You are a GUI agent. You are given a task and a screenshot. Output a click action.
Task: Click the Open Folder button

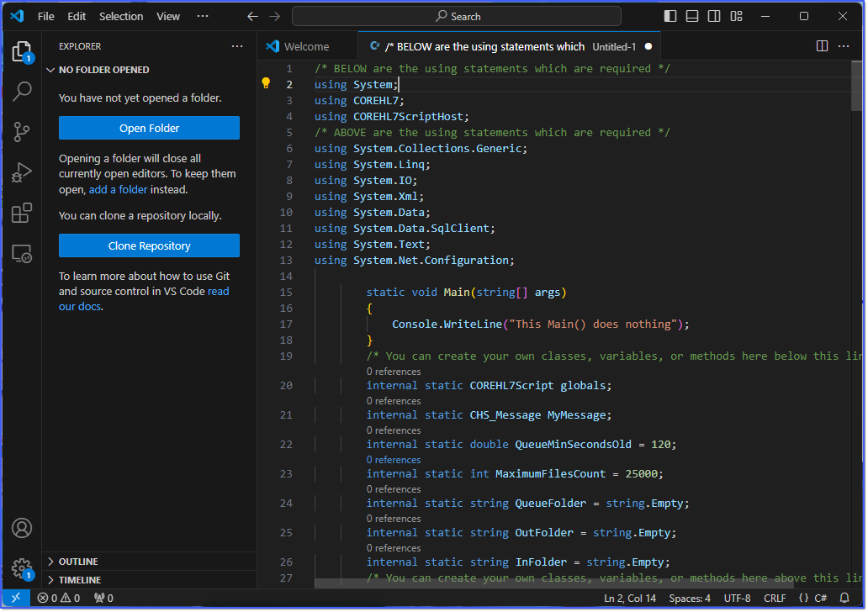(x=150, y=129)
